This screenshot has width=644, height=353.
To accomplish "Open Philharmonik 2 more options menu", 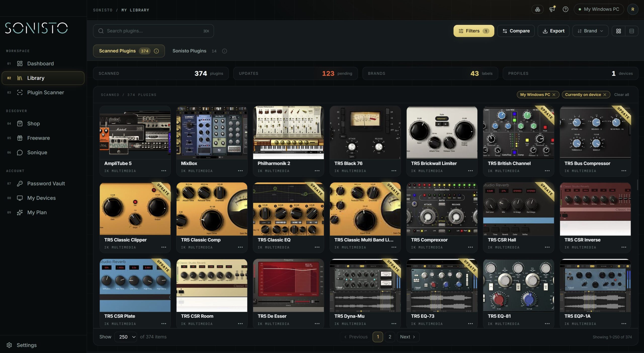I will pos(317,171).
